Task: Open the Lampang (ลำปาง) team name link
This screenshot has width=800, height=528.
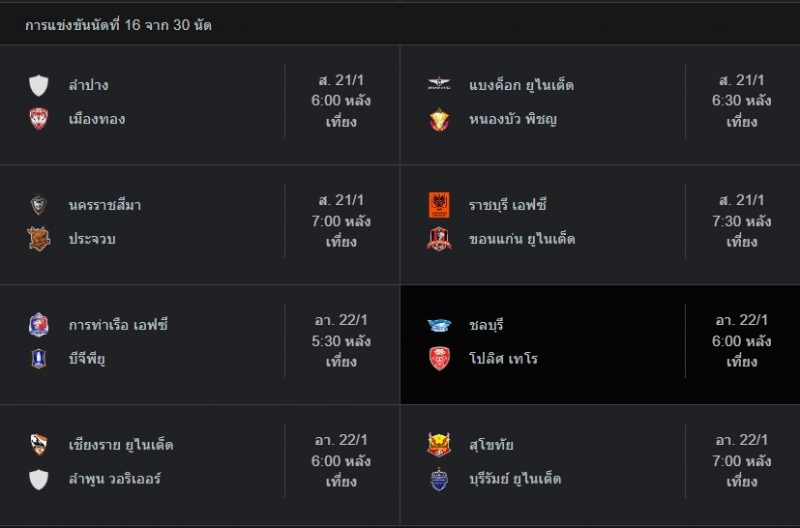Action: [88, 85]
